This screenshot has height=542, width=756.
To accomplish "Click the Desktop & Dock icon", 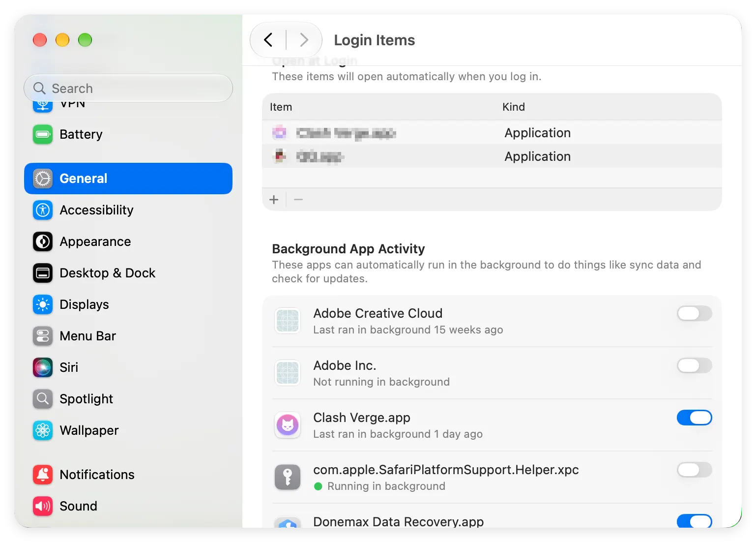I will click(43, 273).
